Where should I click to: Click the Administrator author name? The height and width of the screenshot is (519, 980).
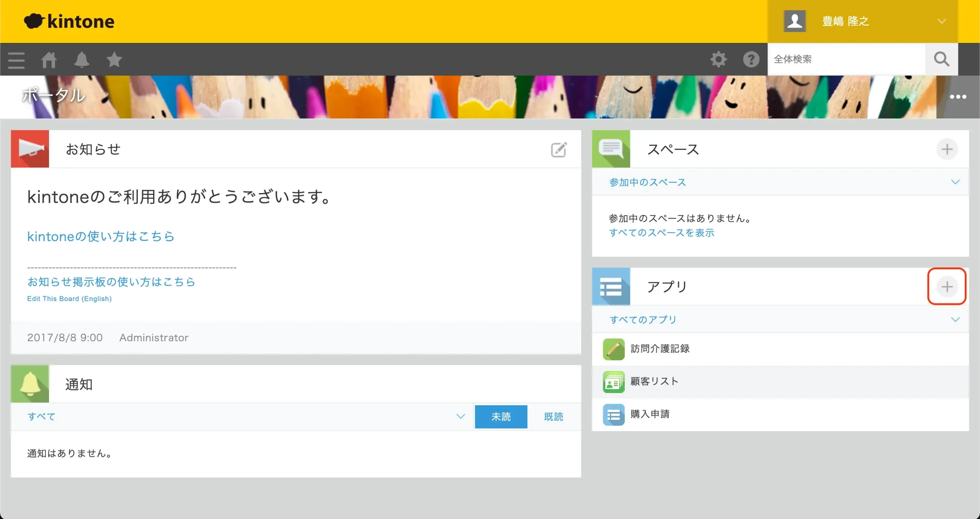pyautogui.click(x=154, y=338)
